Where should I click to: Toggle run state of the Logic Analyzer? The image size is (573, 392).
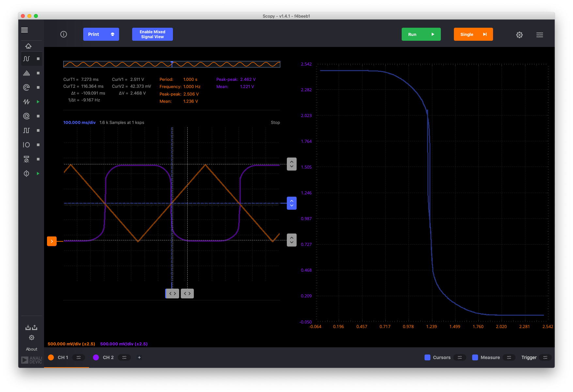pyautogui.click(x=38, y=116)
